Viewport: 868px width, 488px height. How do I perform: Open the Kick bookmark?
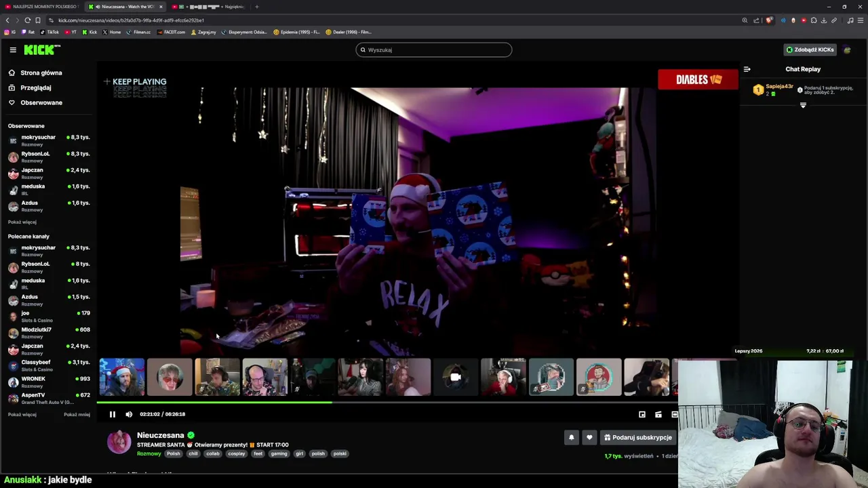click(90, 32)
